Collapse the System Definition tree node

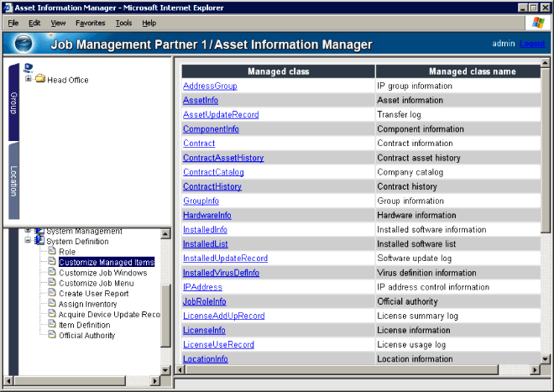(x=28, y=241)
